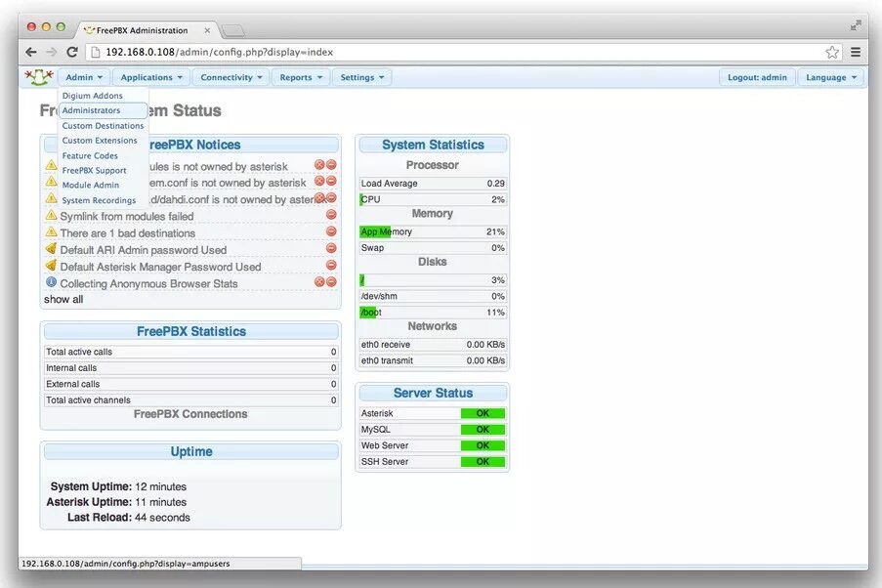Ignore the 'Collecting Anonymous Browser Stats' notice
The height and width of the screenshot is (588, 882).
point(331,282)
